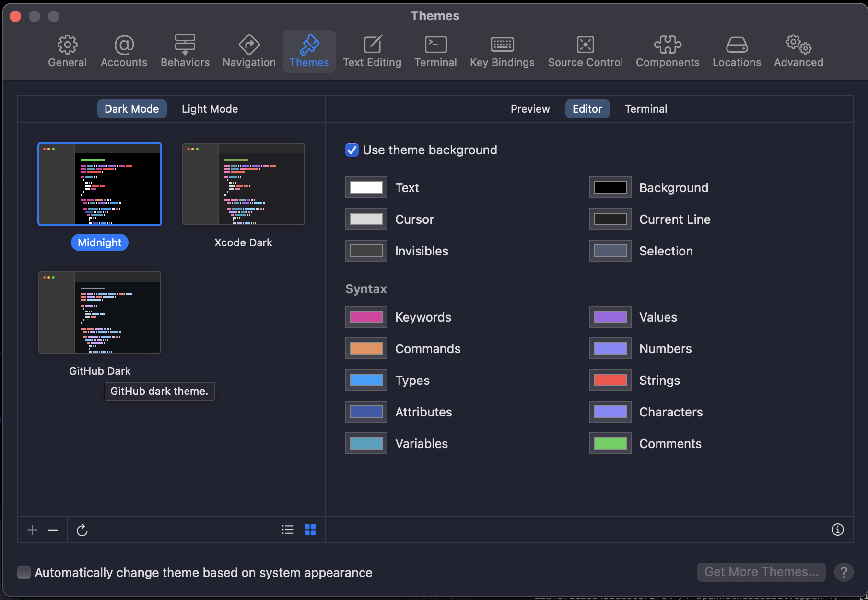The height and width of the screenshot is (600, 868).
Task: Click the Midnight theme name label
Action: (100, 242)
